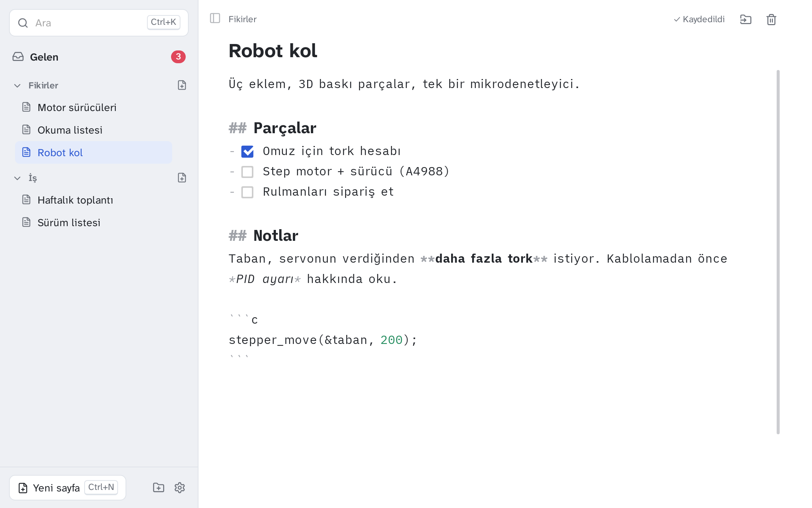Screen dimensions: 812x508
Task: Collapse the İş folder chevron
Action: click(17, 178)
